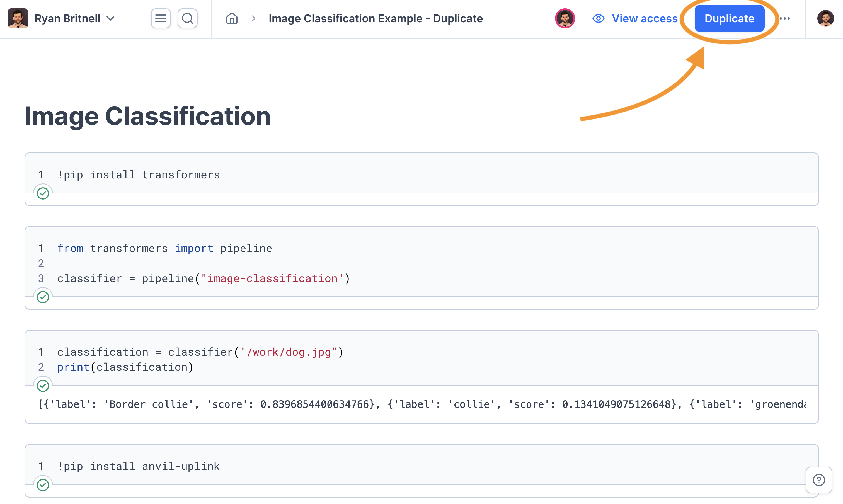843x504 pixels.
Task: Click the breadcrumb chevron separator
Action: point(253,18)
